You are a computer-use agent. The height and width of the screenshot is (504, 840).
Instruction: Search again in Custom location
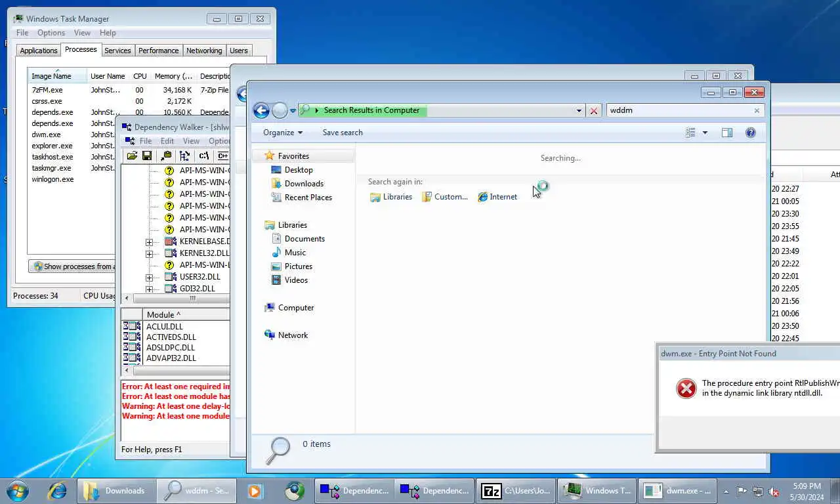(x=445, y=197)
